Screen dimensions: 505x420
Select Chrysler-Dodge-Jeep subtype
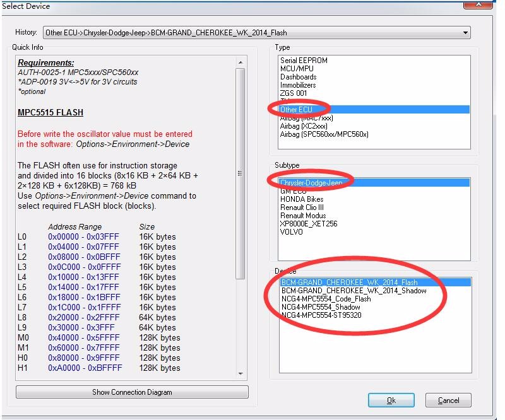374,183
